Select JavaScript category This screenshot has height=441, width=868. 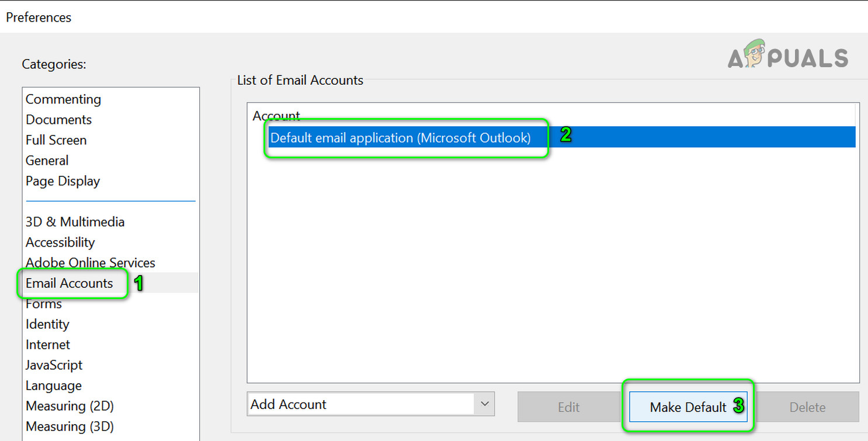tap(54, 365)
